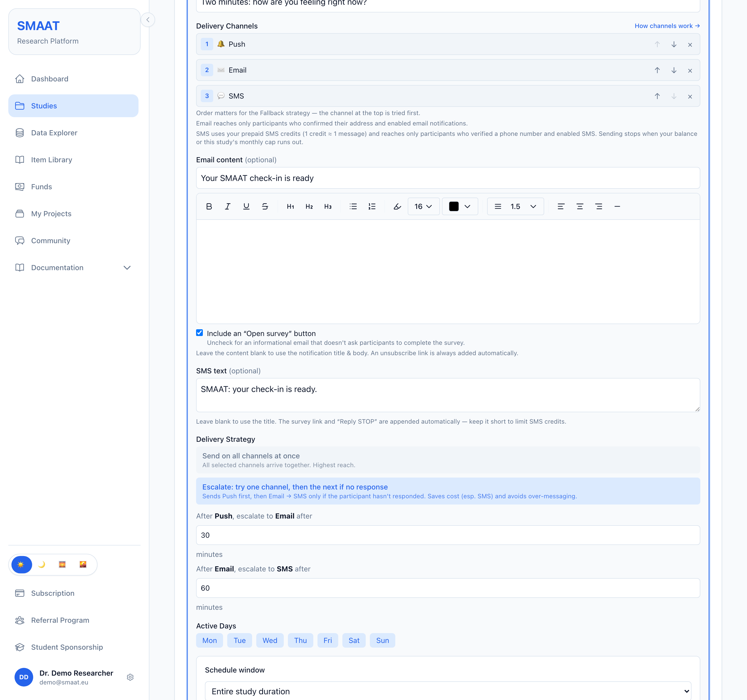Open account settings gear icon
The height and width of the screenshot is (700, 747).
(x=130, y=677)
